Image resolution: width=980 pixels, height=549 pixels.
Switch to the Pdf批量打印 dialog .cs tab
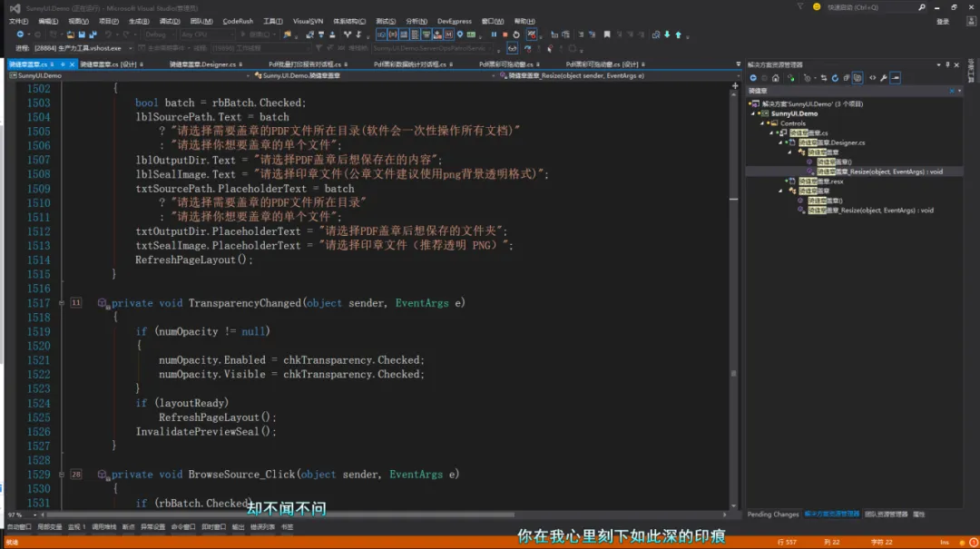coord(305,64)
